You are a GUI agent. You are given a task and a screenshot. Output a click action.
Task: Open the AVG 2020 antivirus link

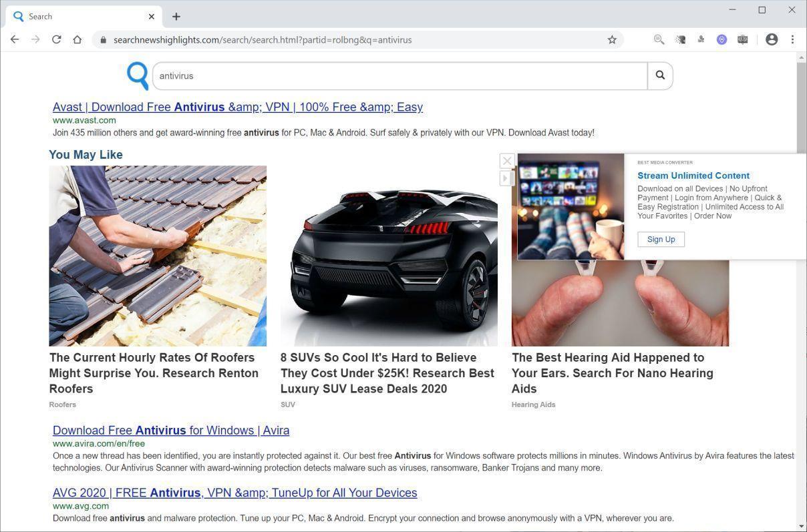pyautogui.click(x=234, y=493)
